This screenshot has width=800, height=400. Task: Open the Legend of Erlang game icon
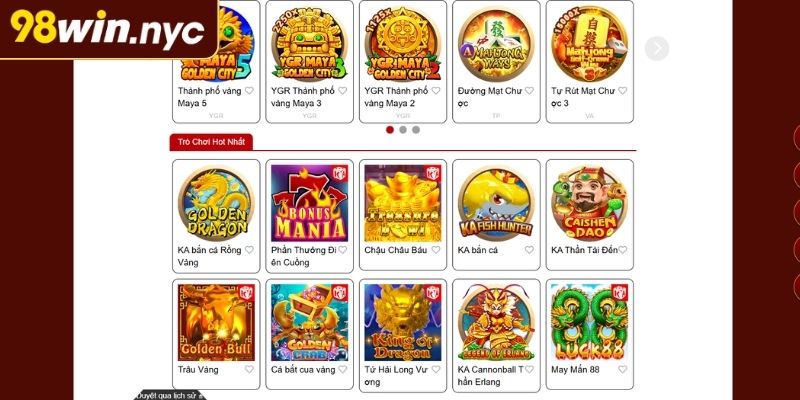pos(496,322)
